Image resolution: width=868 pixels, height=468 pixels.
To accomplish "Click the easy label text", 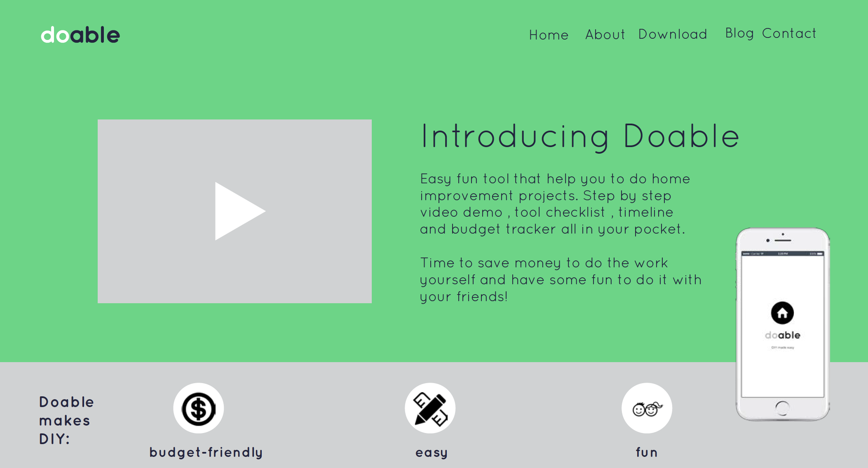I will 432,452.
